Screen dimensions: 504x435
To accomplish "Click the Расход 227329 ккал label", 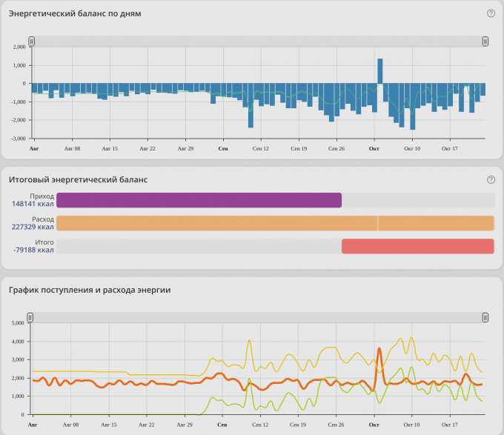I will pos(33,223).
